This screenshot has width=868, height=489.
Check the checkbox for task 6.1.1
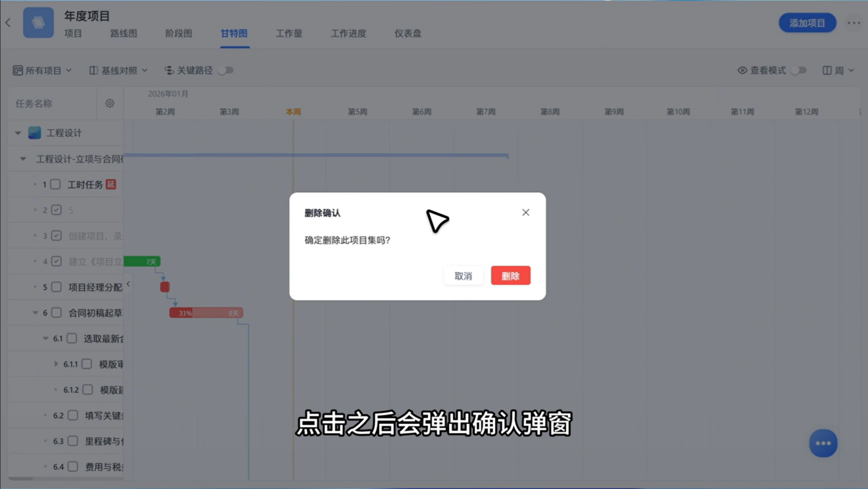coord(87,364)
